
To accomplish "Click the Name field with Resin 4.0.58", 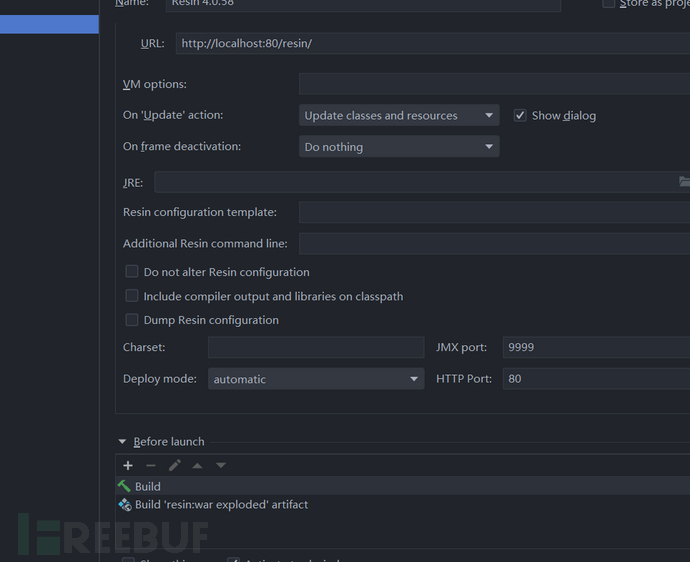I will [x=363, y=4].
